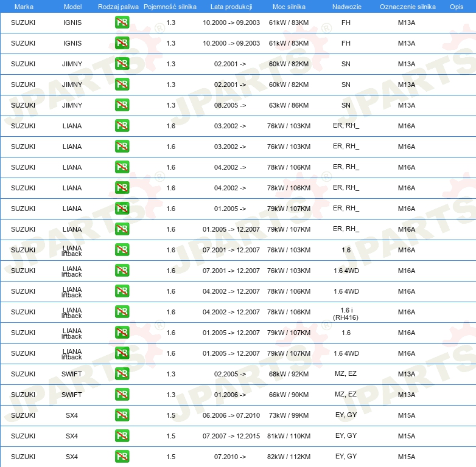Select the '01.2006 ->' date cell
This screenshot has width=476, height=467.
pos(230,395)
